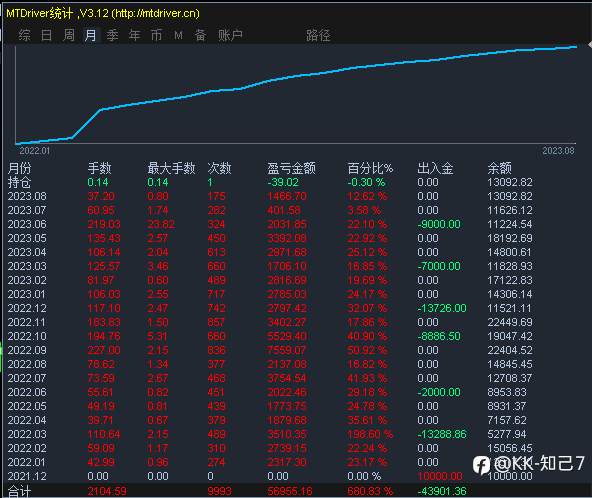Click the 路径 path button
Viewport: 592px width, 498px height.
tap(318, 35)
